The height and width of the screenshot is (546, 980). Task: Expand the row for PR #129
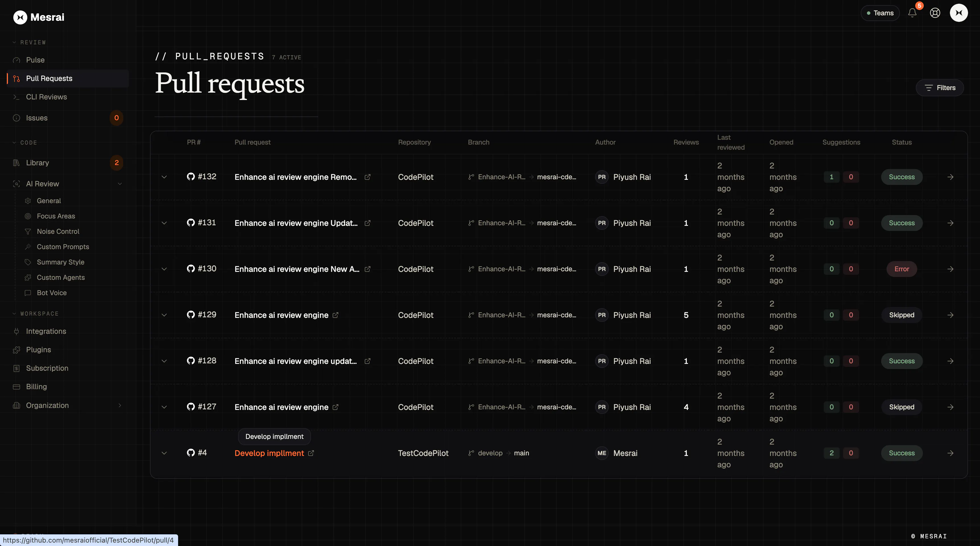pos(164,315)
